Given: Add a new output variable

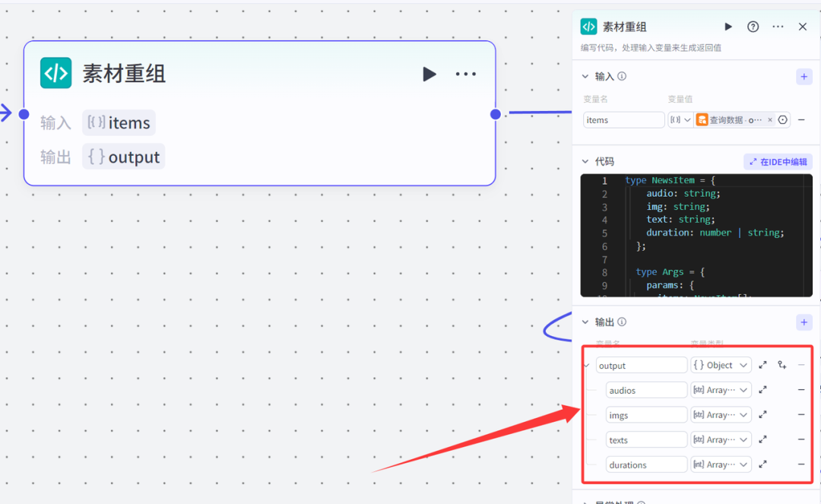Looking at the screenshot, I should (804, 322).
